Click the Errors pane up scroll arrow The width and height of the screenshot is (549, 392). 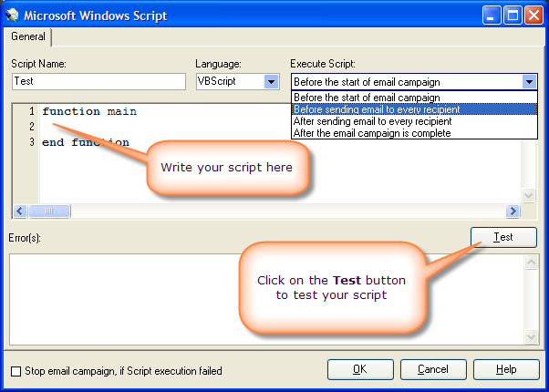531,263
